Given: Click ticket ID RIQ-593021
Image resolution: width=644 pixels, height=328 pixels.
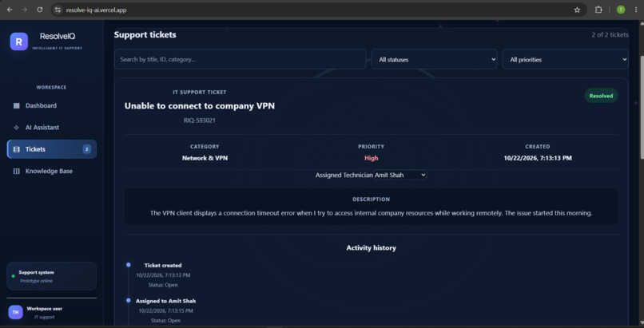Looking at the screenshot, I should tap(200, 121).
